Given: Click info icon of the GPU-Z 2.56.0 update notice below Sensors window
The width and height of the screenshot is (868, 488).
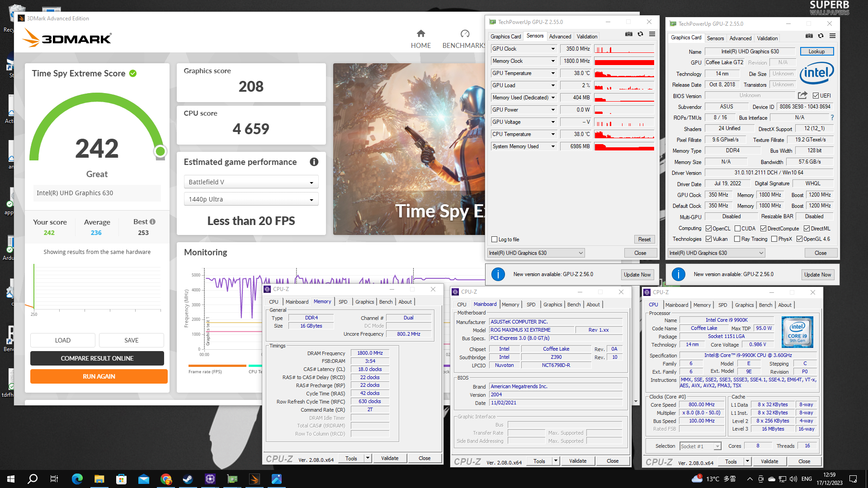Looking at the screenshot, I should (x=498, y=274).
